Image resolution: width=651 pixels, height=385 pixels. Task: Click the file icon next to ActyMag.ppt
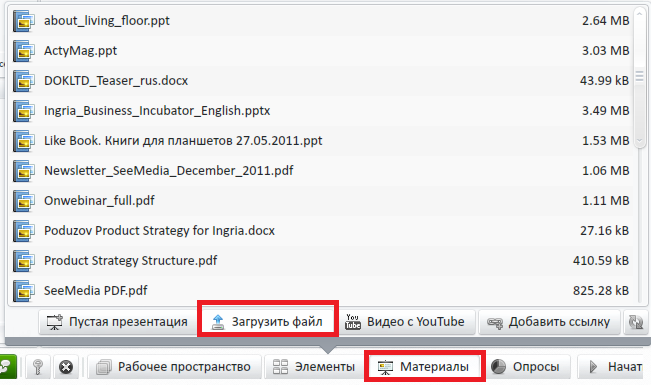click(x=23, y=51)
